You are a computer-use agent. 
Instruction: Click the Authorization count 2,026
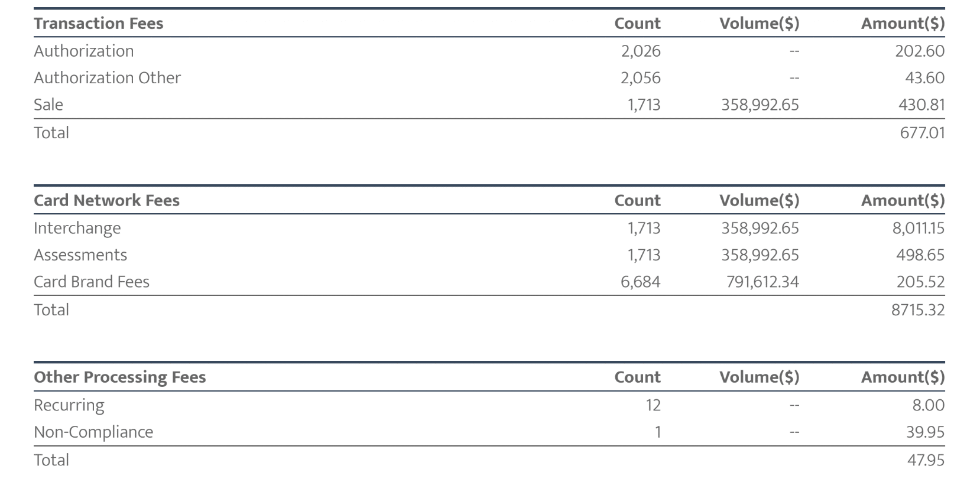[x=640, y=51]
